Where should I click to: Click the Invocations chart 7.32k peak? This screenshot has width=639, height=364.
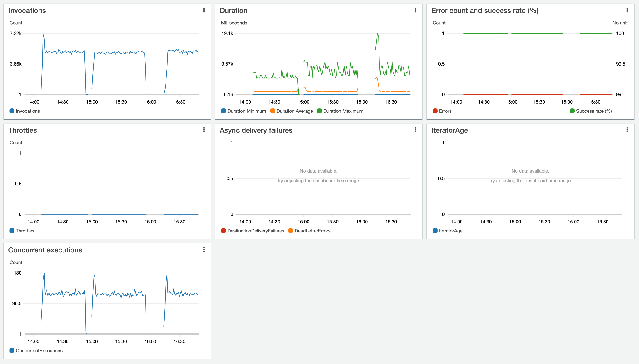43,34
